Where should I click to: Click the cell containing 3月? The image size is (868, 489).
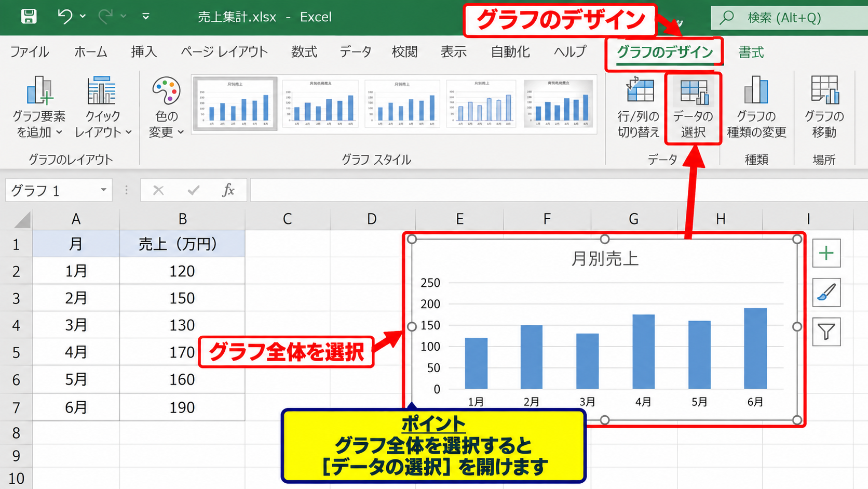[76, 325]
